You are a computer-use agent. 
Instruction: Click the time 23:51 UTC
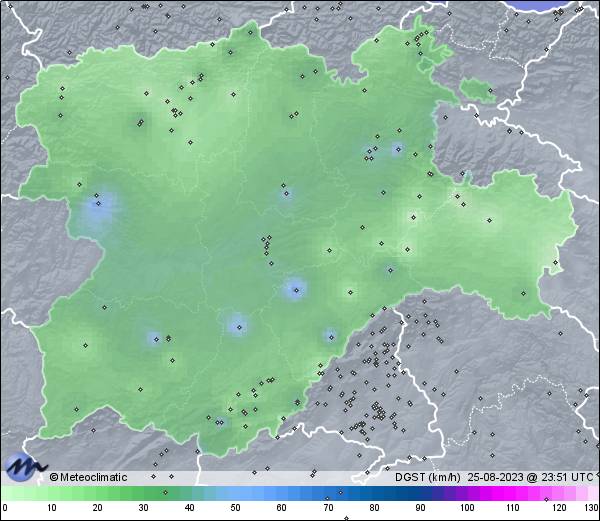point(566,477)
